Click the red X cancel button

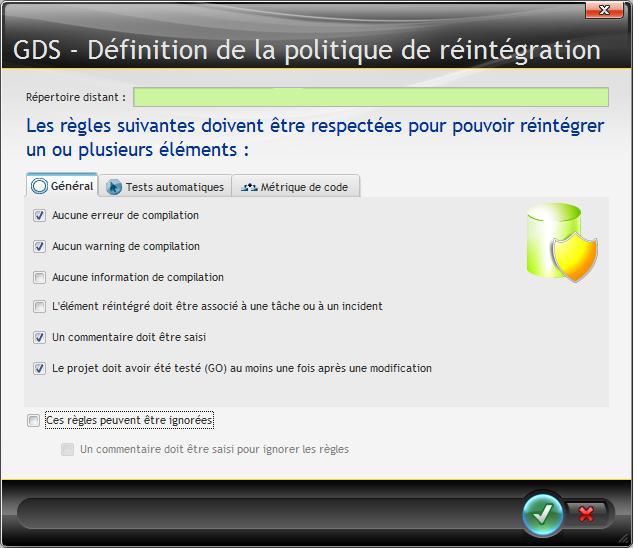[x=587, y=514]
